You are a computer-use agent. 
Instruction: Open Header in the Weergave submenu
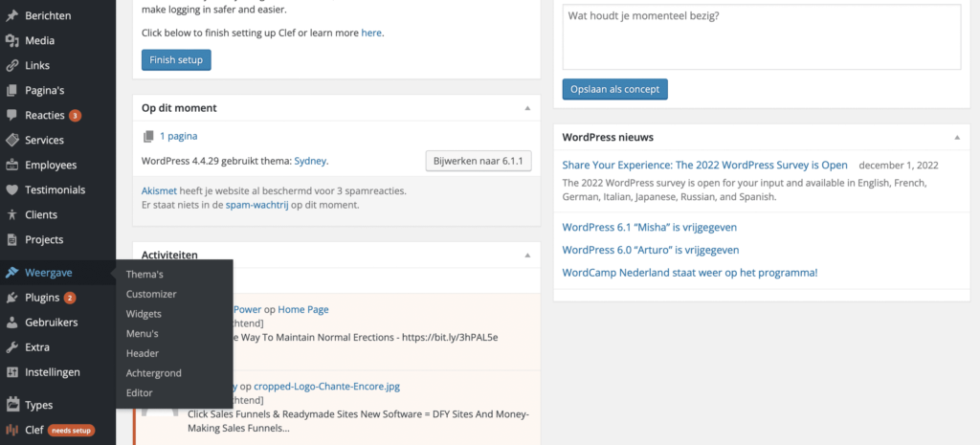(143, 354)
